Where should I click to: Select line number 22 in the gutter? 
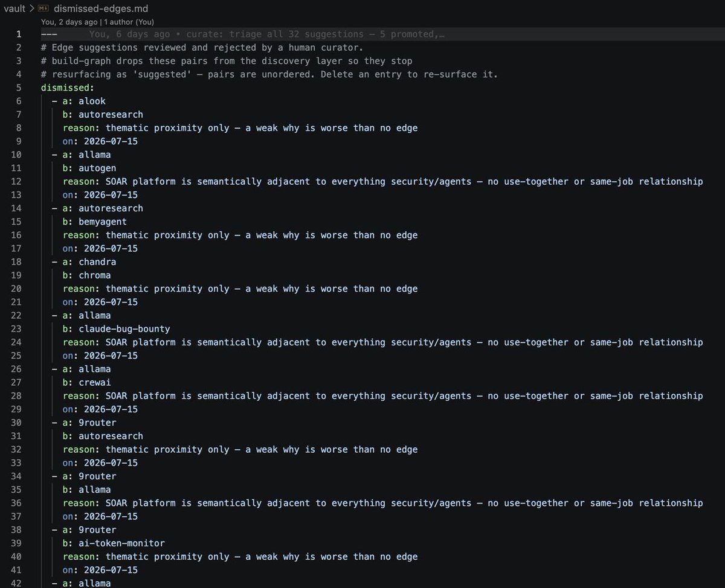click(17, 315)
